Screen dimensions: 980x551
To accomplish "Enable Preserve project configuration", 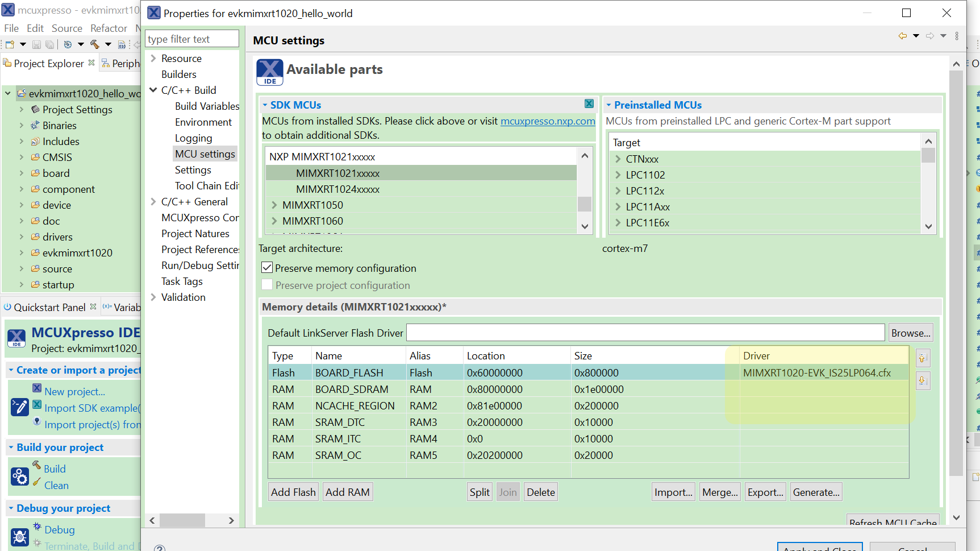I will 267,284.
